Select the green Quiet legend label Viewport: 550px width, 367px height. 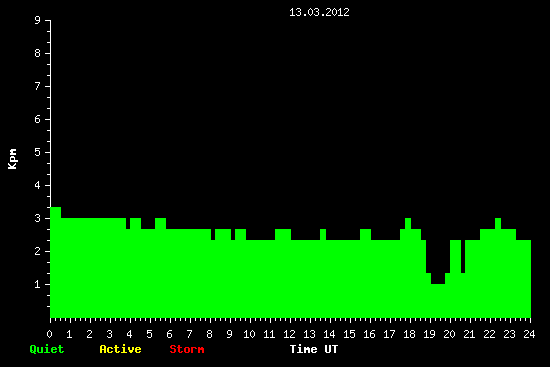point(47,349)
